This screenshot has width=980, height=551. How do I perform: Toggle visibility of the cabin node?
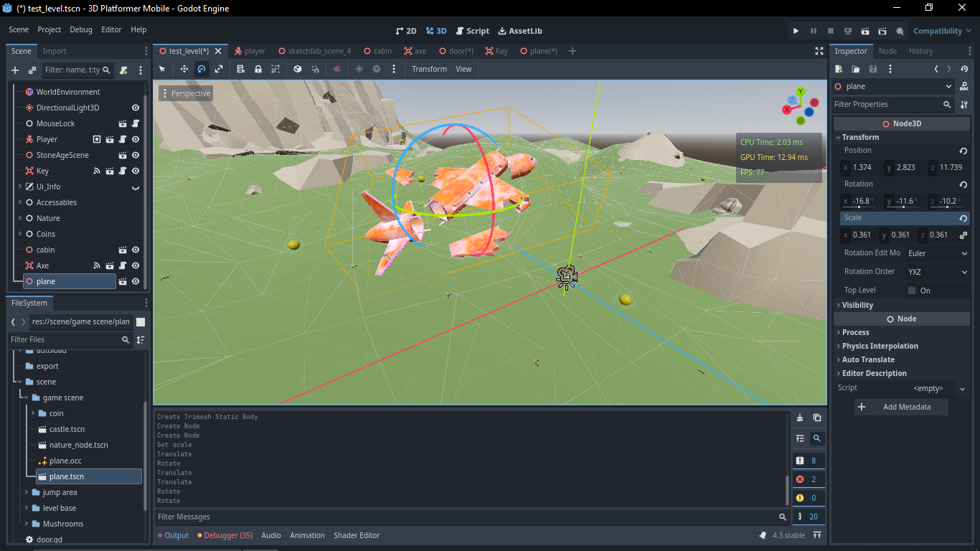point(136,250)
